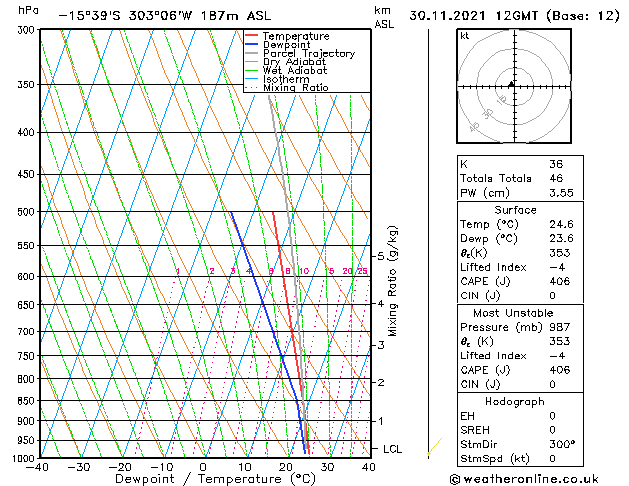Click the EH row label
629x486 pixels.
pyautogui.click(x=467, y=416)
